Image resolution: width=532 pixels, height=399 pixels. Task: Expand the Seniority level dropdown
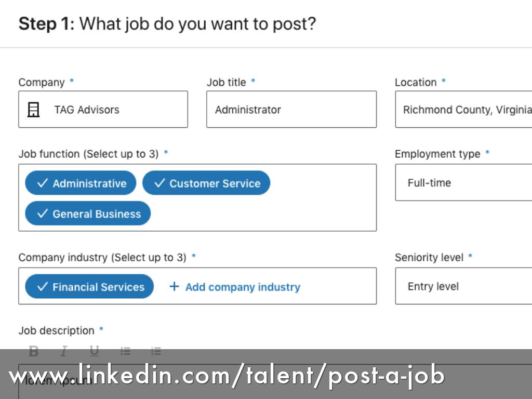[x=463, y=286]
